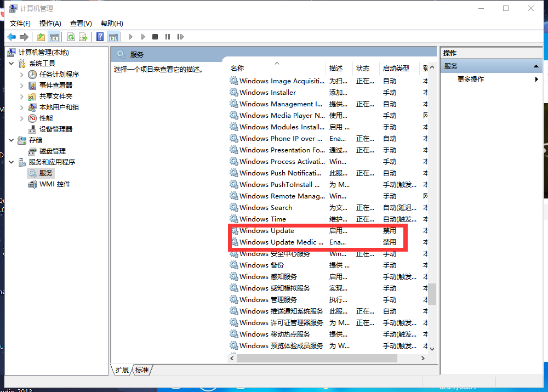
Task: Sort by the 启动类型 column header
Action: (399, 69)
